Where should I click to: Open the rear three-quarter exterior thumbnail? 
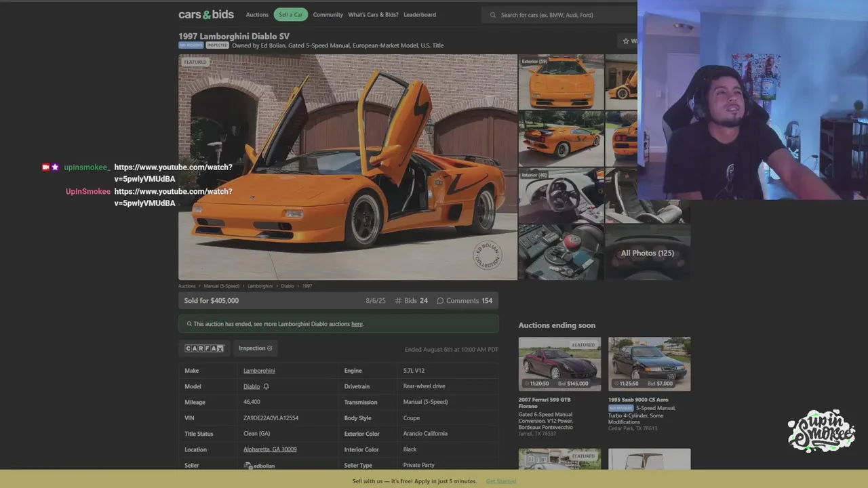561,138
